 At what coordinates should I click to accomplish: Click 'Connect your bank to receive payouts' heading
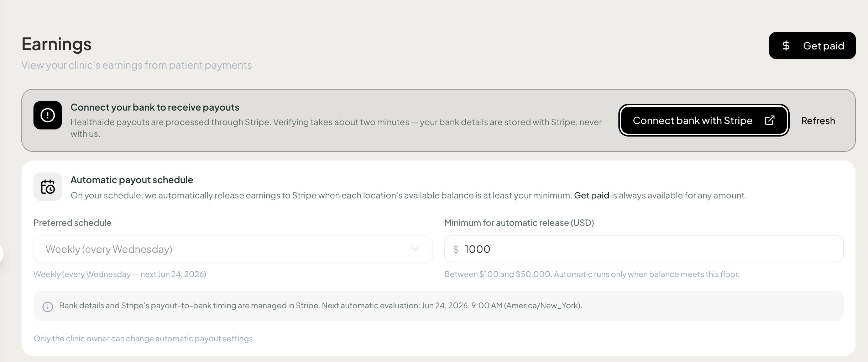click(x=155, y=107)
